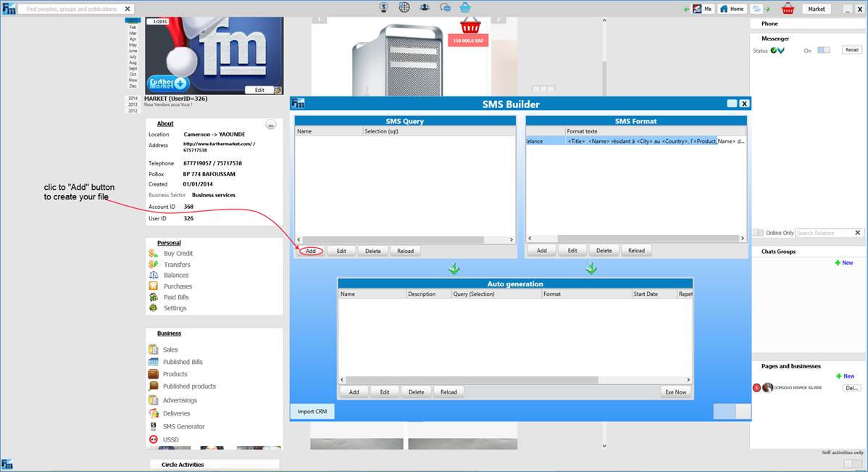Click the small icon beside cover Edit button
The height and width of the screenshot is (472, 868).
coord(278,90)
